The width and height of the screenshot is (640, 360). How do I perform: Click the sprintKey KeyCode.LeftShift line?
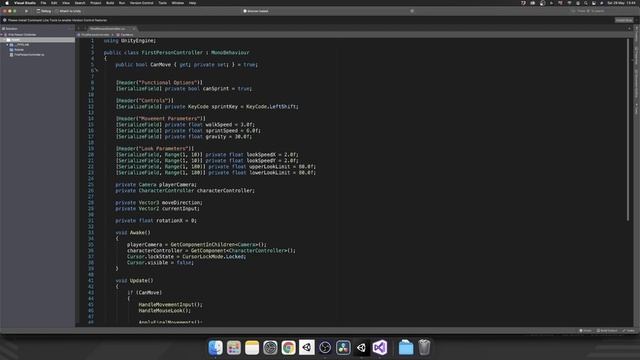point(207,107)
